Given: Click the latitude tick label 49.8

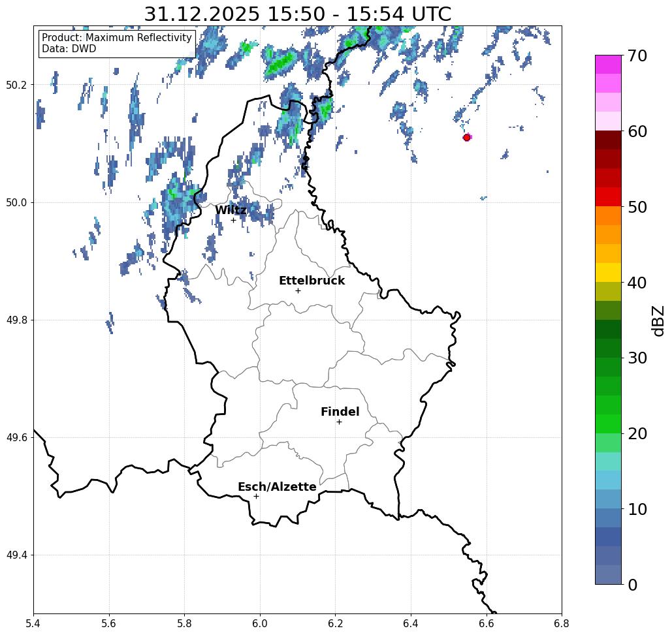Looking at the screenshot, I should (x=16, y=320).
